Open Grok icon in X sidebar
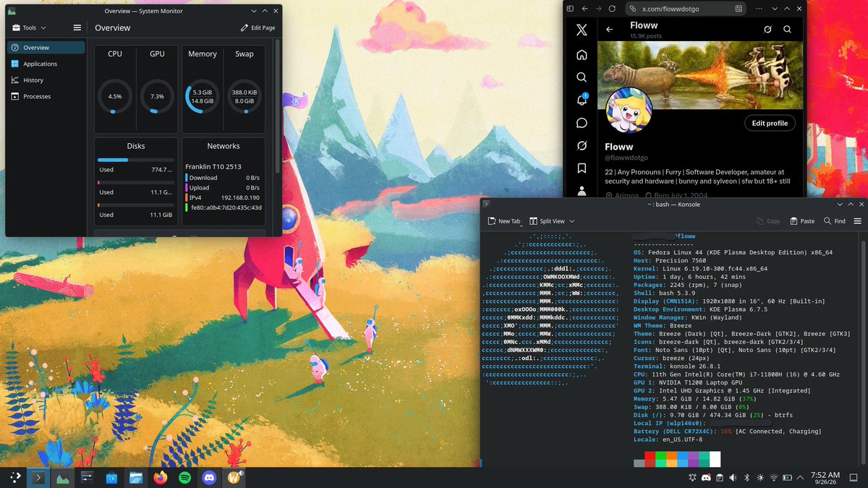868x488 pixels. (x=582, y=145)
